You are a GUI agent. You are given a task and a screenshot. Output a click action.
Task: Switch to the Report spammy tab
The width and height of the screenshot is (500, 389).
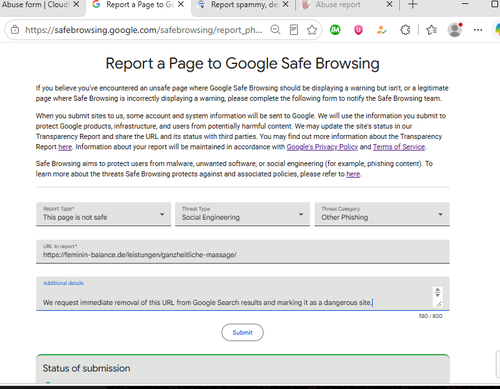pyautogui.click(x=243, y=5)
